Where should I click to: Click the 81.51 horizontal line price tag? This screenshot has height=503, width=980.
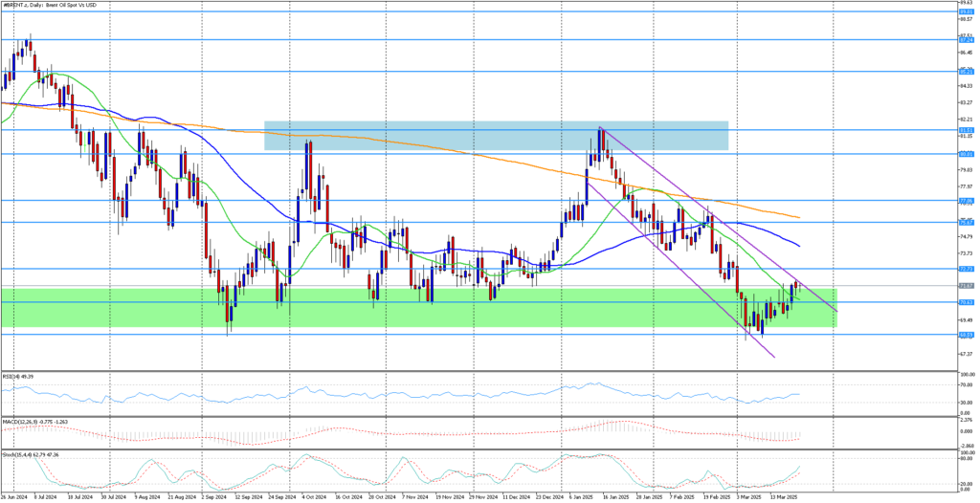(x=966, y=130)
